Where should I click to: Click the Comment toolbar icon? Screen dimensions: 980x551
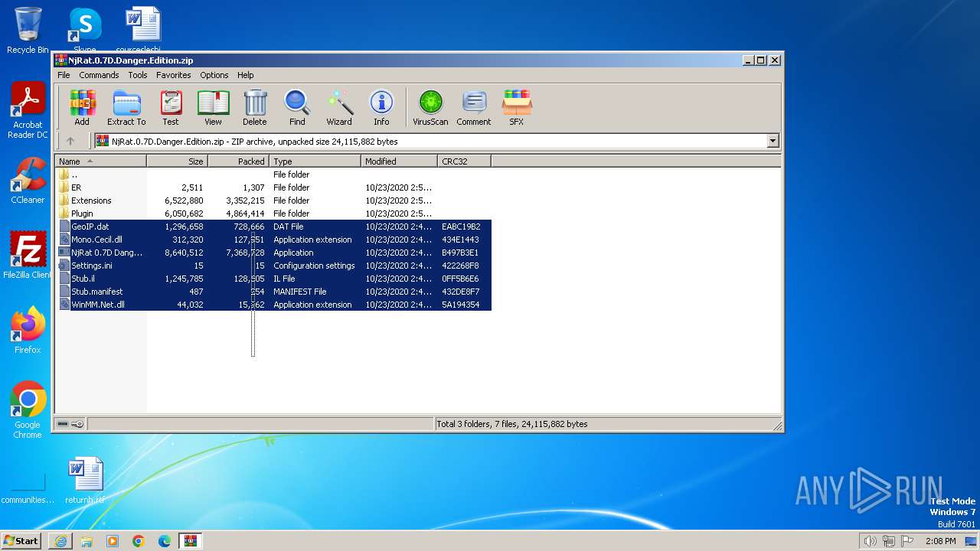tap(474, 108)
